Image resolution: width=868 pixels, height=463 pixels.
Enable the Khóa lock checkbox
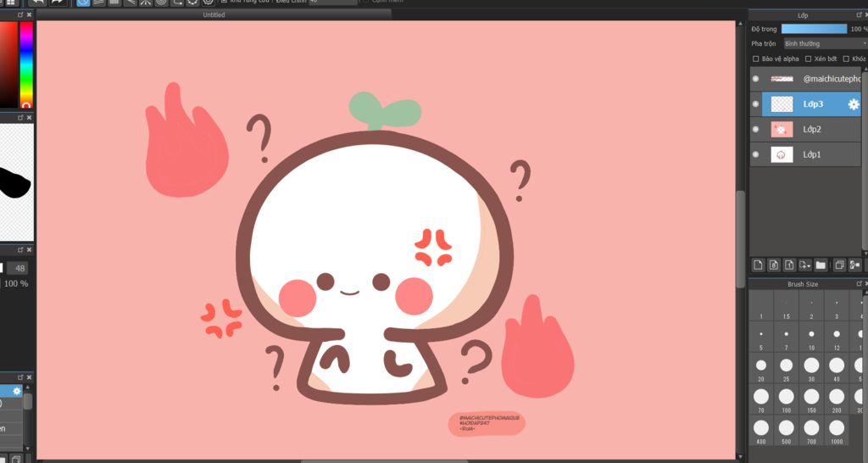coord(846,59)
